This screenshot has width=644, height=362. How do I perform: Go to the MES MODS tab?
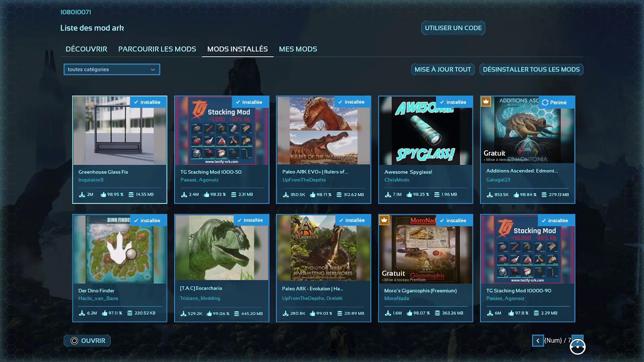[x=298, y=49]
